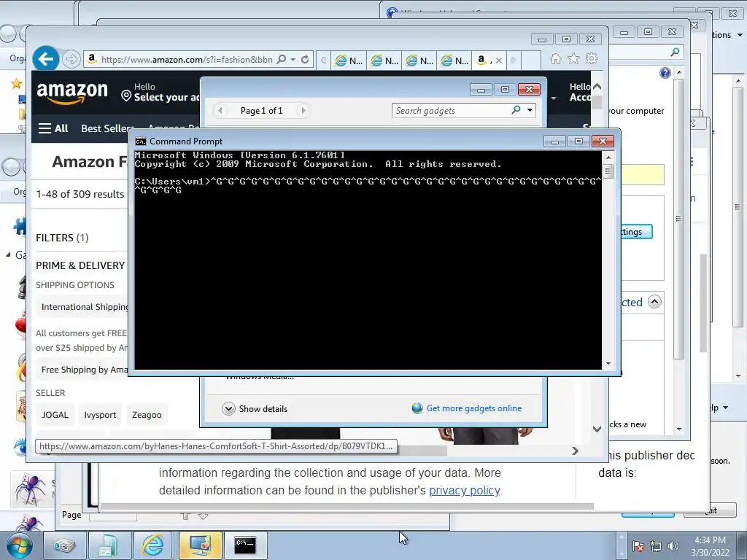This screenshot has width=747, height=560.
Task: Click the taskbar clock showing 4:34 PM
Action: 710,545
